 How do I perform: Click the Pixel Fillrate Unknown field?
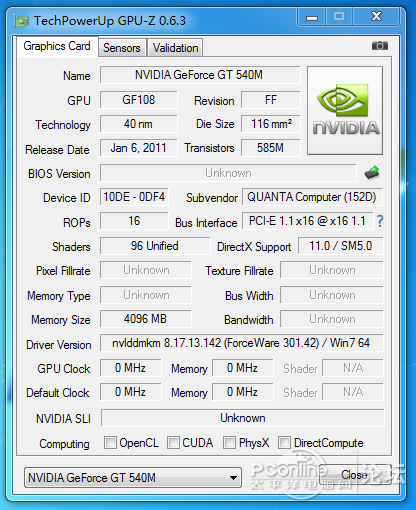tap(146, 270)
